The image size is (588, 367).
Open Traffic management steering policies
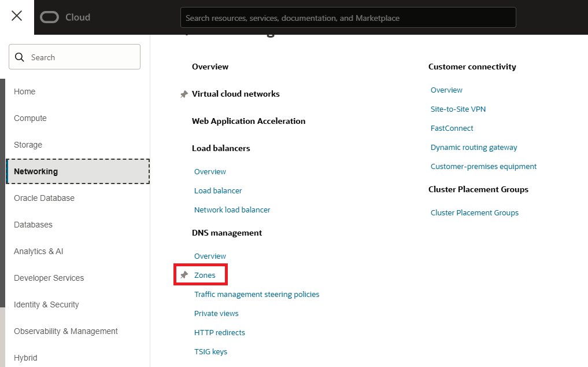click(x=257, y=294)
